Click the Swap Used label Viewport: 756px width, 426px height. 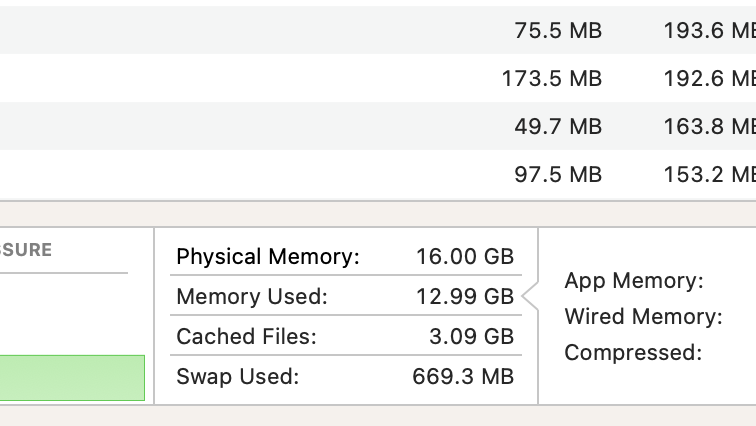point(237,377)
